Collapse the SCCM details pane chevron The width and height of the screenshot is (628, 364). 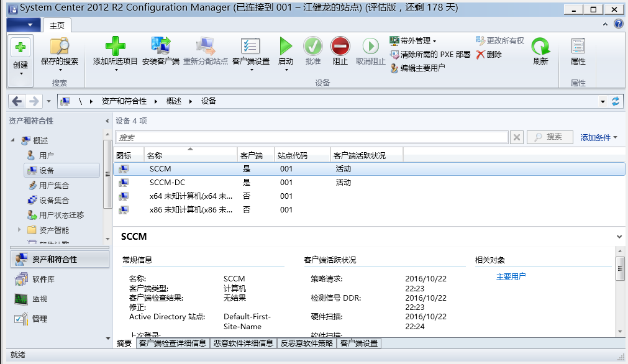pyautogui.click(x=619, y=237)
